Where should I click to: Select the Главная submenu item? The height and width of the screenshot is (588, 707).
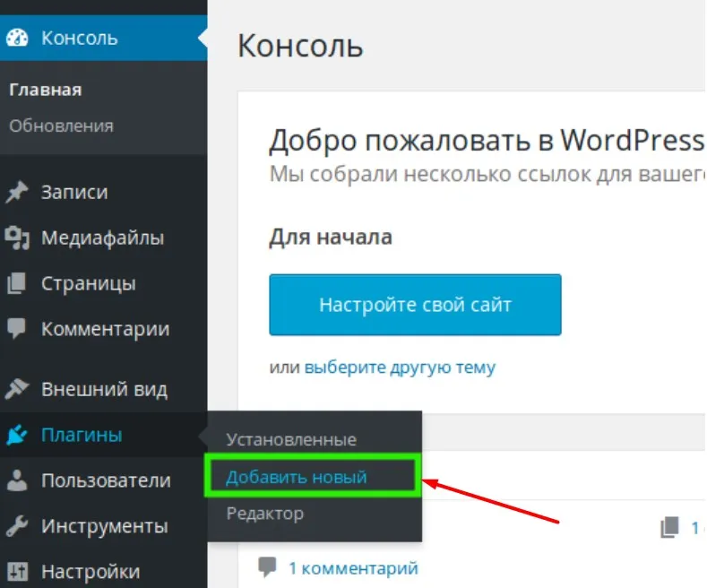[x=46, y=90]
